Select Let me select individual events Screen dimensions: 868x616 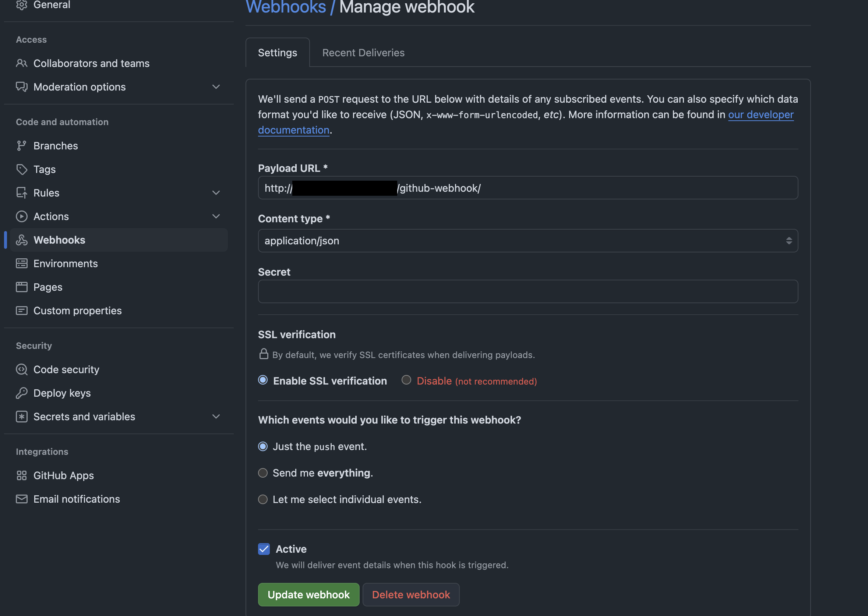pyautogui.click(x=263, y=500)
